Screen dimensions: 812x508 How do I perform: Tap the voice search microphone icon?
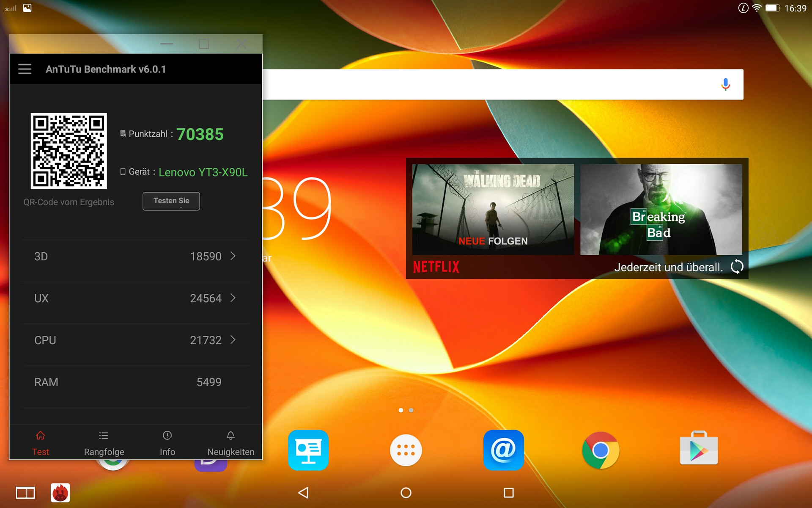tap(725, 85)
